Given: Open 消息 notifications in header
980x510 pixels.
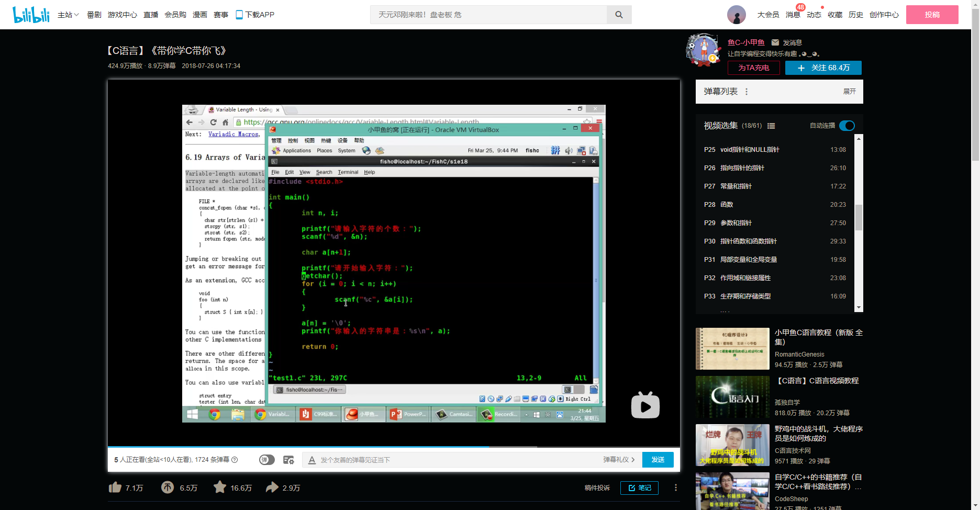Looking at the screenshot, I should tap(793, 15).
